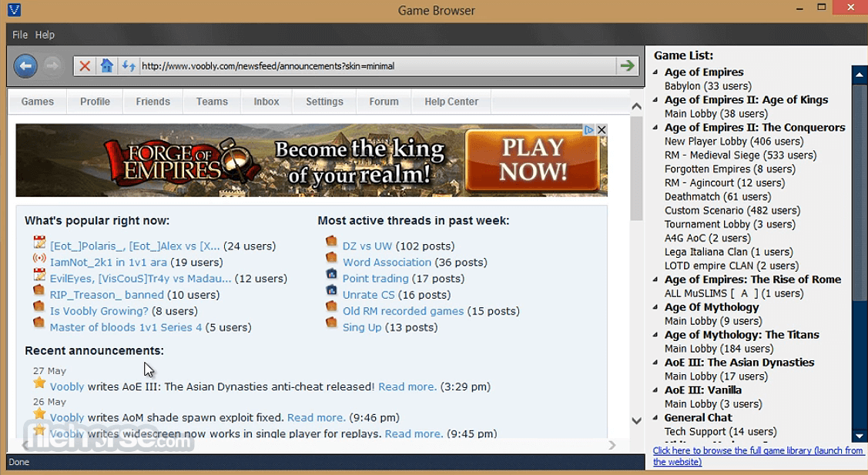Click page scrollbar down arrow
Screen dimensions: 868x475
pyautogui.click(x=637, y=421)
